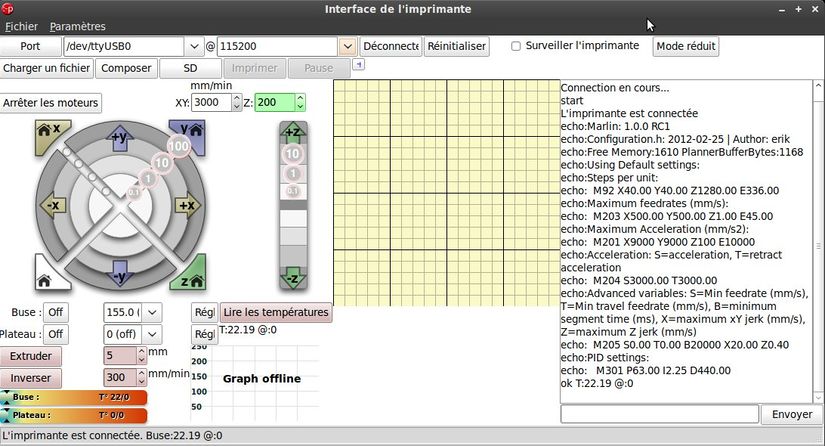Click the G-code command input field
The width and height of the screenshot is (825, 446).
click(659, 414)
